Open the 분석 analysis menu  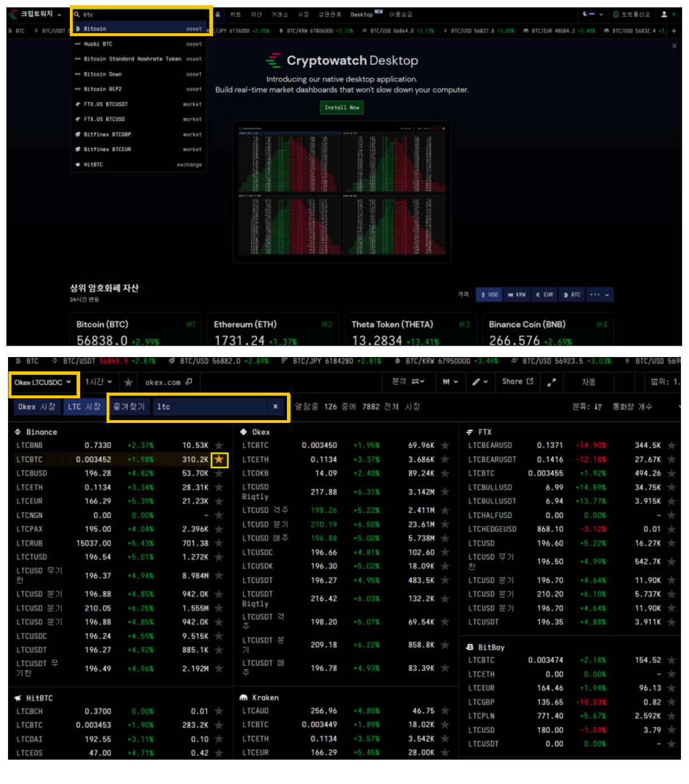[x=408, y=382]
